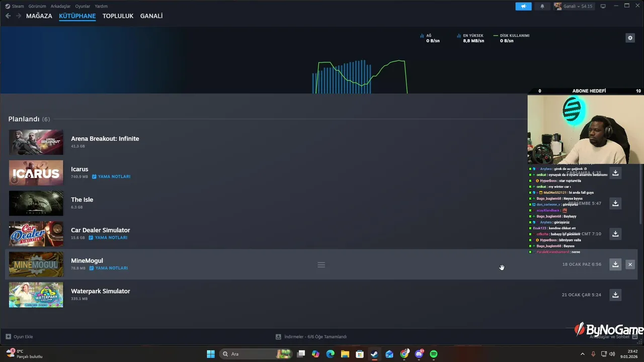Open the Steam menu
The height and width of the screenshot is (362, 644).
tap(15, 6)
